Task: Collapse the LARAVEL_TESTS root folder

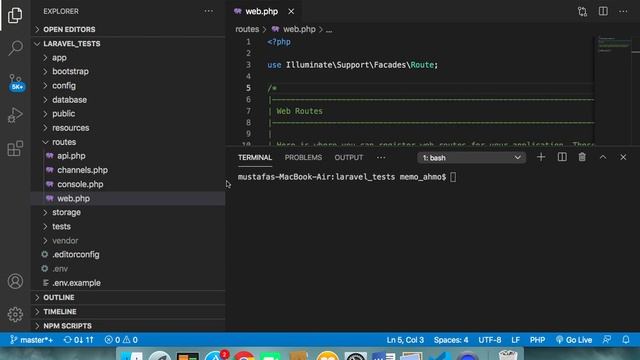Action: point(128,44)
